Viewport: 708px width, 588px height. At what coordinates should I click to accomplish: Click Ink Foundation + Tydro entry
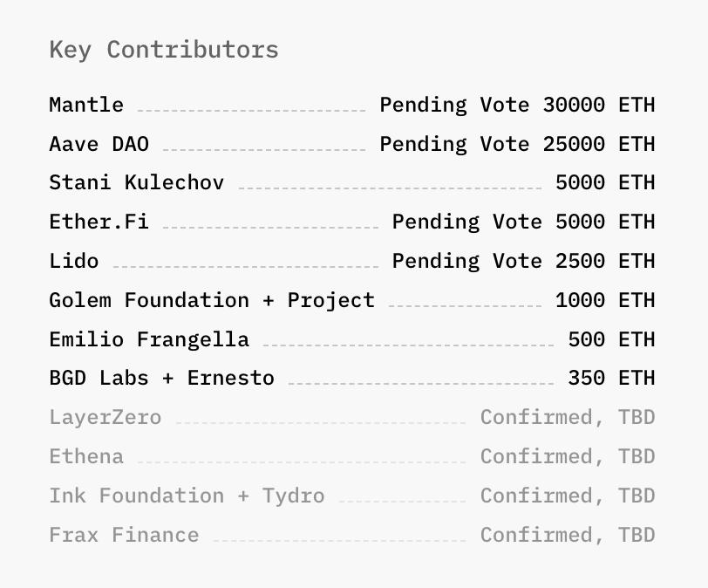point(187,496)
